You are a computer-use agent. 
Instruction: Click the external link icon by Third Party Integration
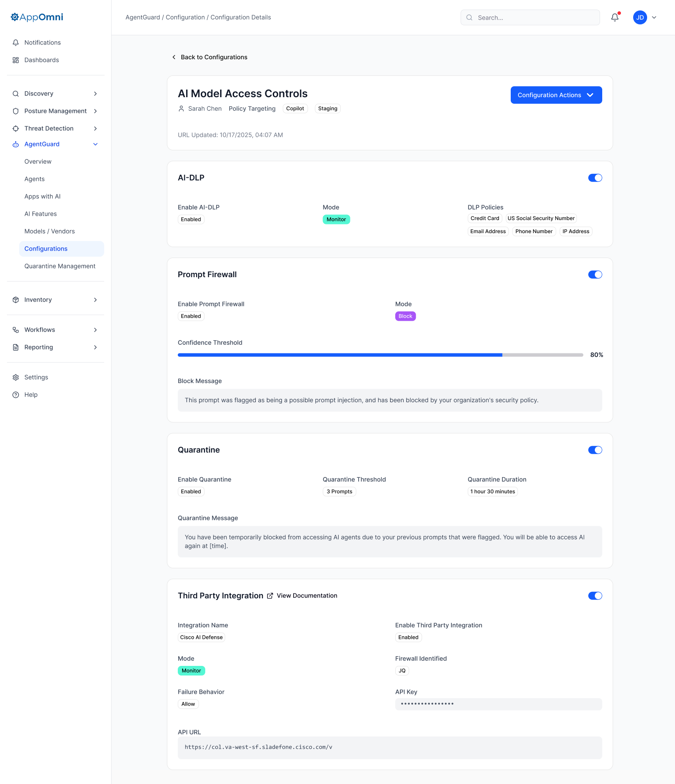270,595
